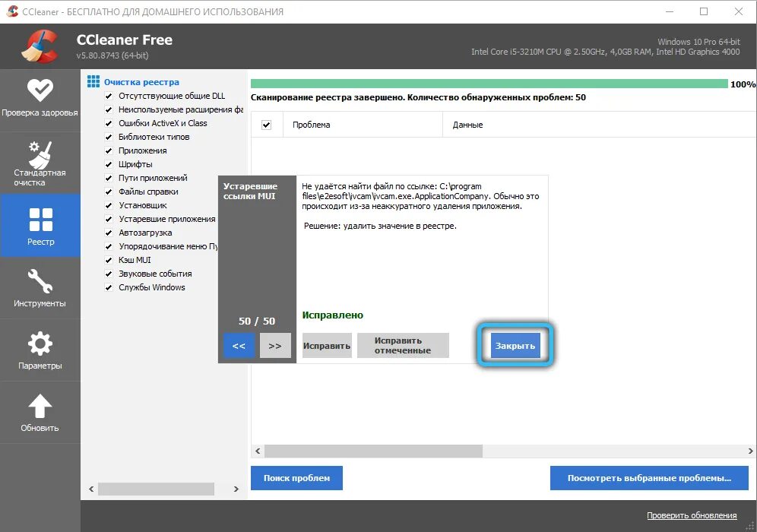Image resolution: width=757 pixels, height=532 pixels.
Task: Open Инструменты wrench icon
Action: tap(40, 281)
